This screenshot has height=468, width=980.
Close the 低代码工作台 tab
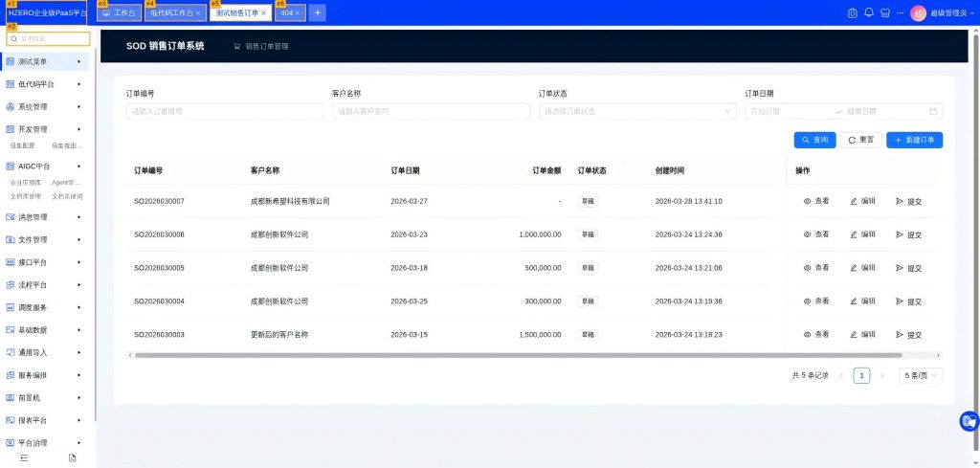198,13
